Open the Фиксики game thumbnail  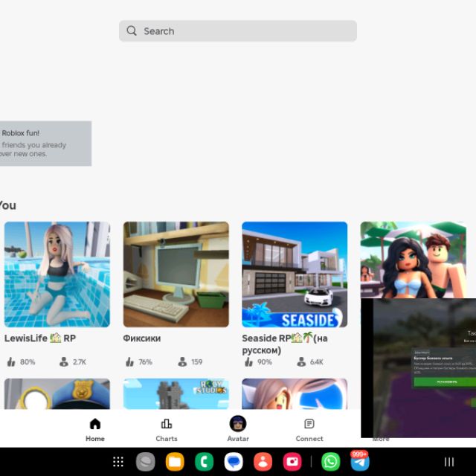point(176,274)
